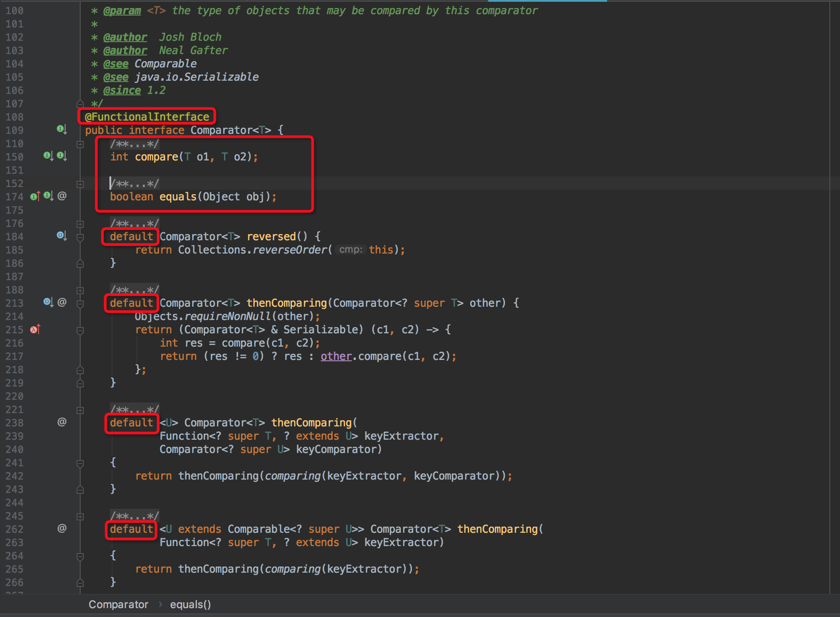Click the implemented down-arrow gutter icon on line 174

(x=48, y=196)
